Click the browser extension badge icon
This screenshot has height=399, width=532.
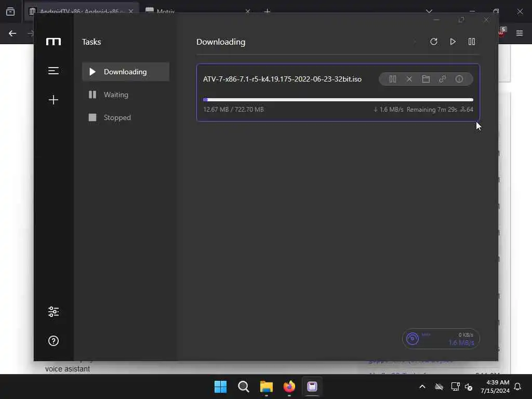coord(502,32)
